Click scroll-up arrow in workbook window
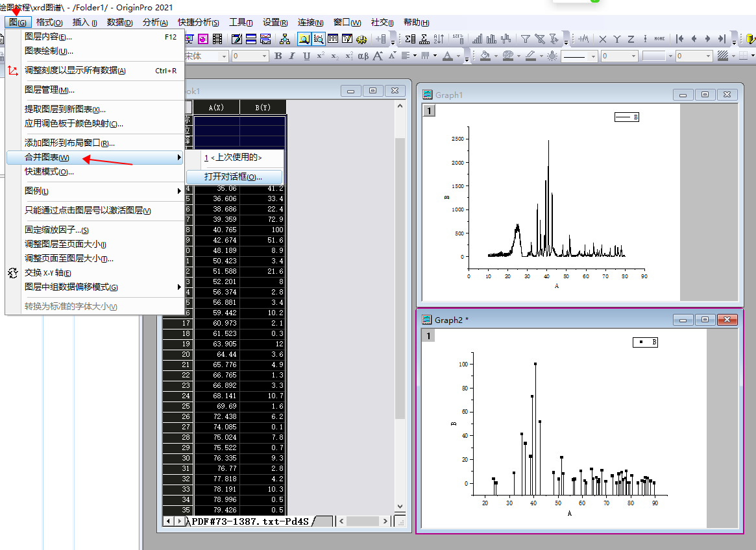This screenshot has width=756, height=550. [x=400, y=106]
